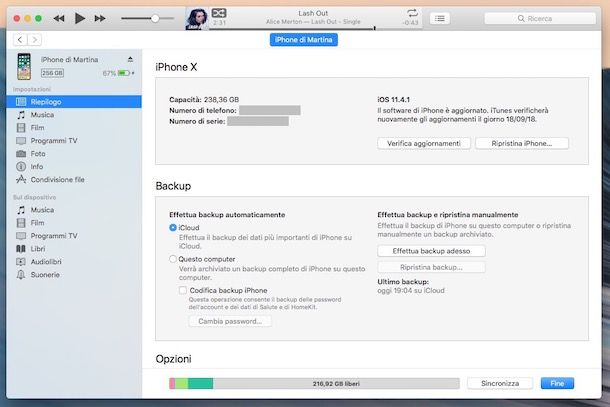Open Libri on the device
Viewport: 610px width, 407px height.
click(x=74, y=249)
